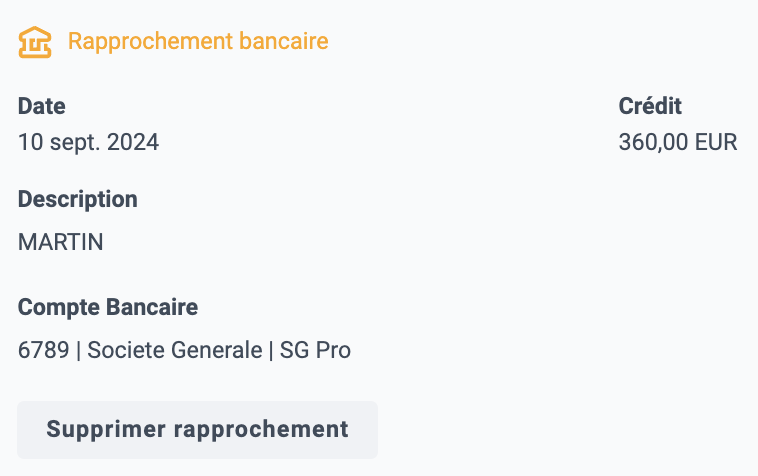Screen dimensions: 758x476
Task: Select the 360,00 credit amount
Action: pyautogui.click(x=653, y=143)
